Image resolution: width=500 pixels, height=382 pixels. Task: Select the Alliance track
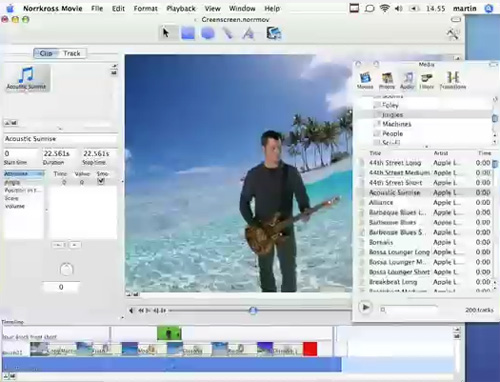point(425,202)
